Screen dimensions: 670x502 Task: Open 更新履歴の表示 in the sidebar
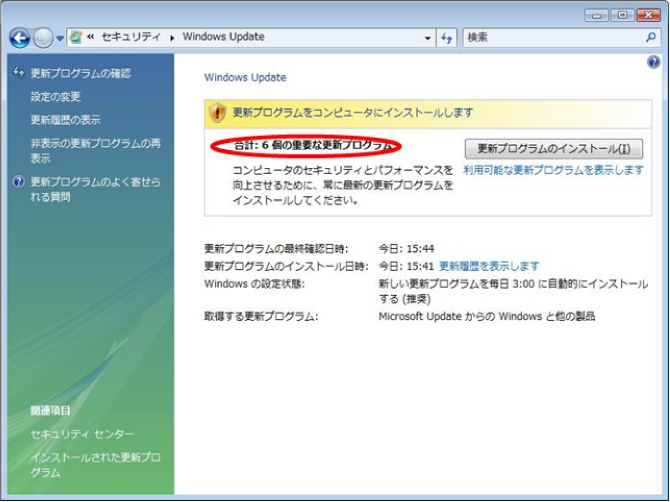click(x=66, y=120)
